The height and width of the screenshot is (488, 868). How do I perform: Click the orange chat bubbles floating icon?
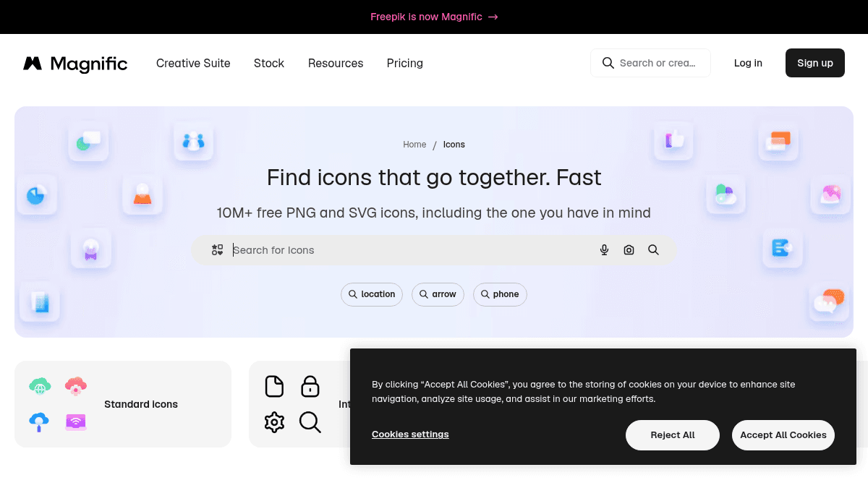click(x=829, y=301)
